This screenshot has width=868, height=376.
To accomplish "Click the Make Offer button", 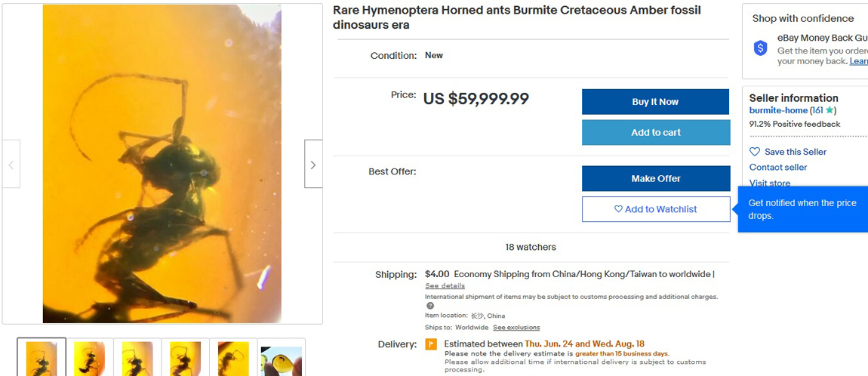I will click(655, 179).
